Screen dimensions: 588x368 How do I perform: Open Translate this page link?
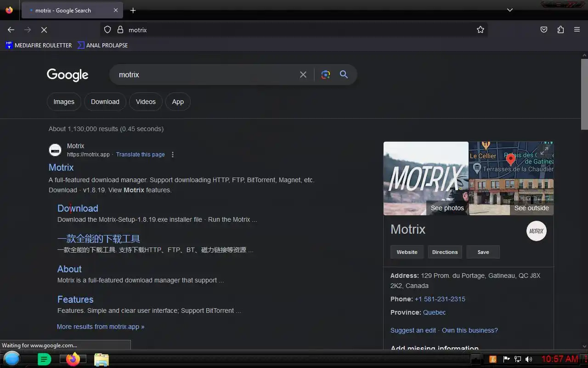[x=140, y=155]
